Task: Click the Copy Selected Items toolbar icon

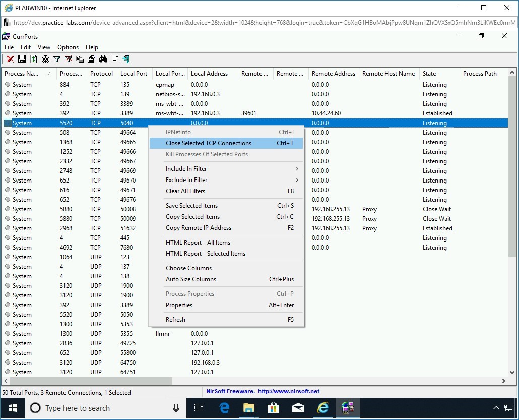Action: (80, 59)
